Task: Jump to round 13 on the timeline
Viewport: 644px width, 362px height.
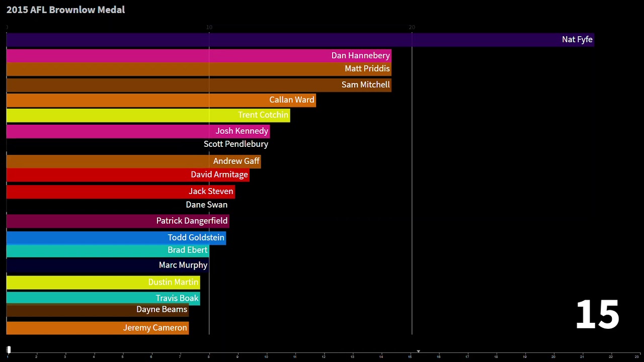Action: [352, 356]
